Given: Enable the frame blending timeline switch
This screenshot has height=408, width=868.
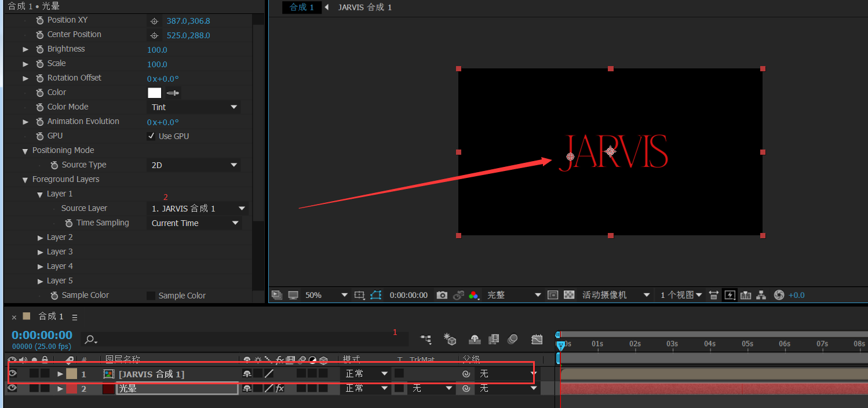Looking at the screenshot, I should [494, 339].
